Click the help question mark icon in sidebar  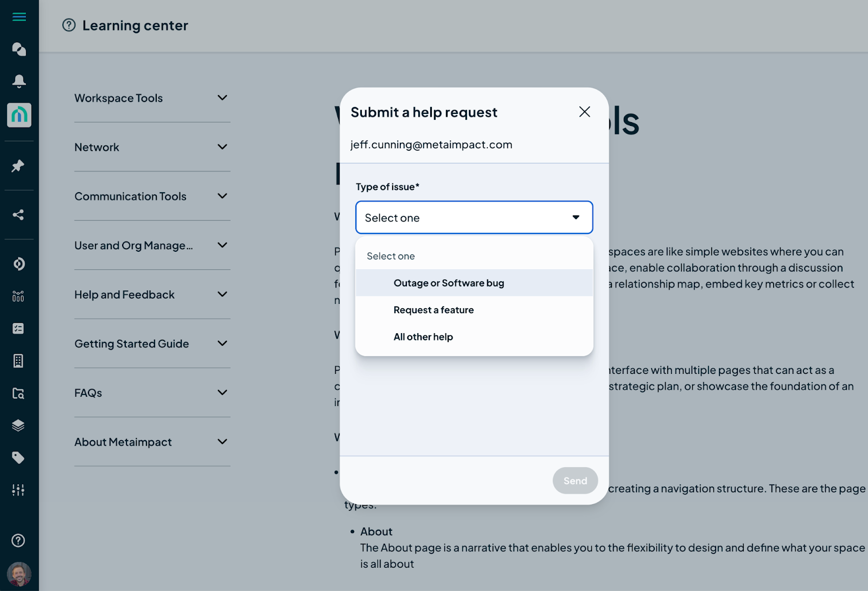tap(18, 541)
